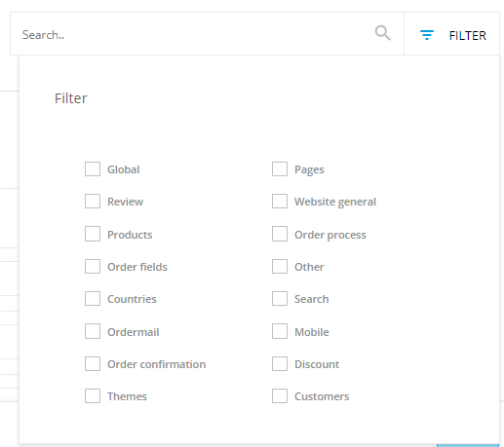Click the FILTER button label

[x=467, y=35]
